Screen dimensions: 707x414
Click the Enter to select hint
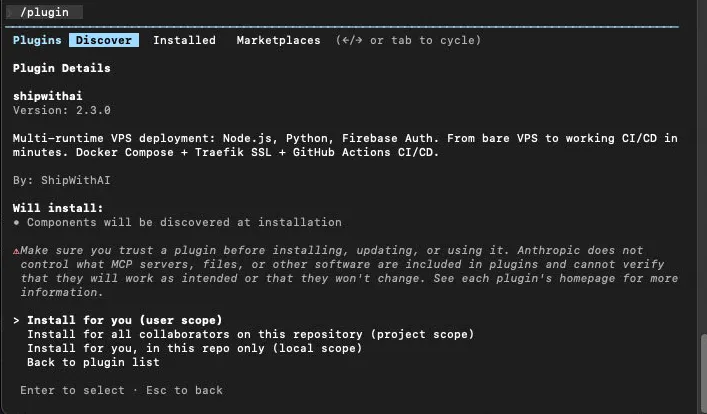point(72,390)
